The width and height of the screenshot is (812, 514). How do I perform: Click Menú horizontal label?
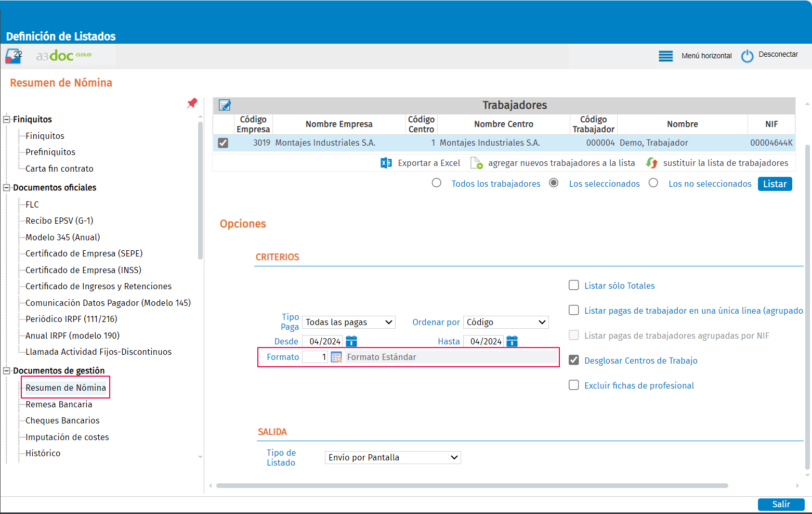tap(706, 56)
